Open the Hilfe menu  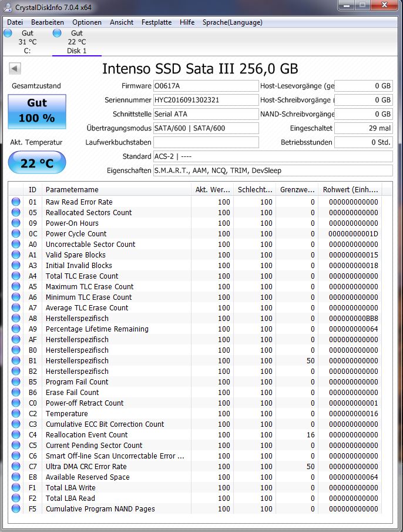(187, 22)
